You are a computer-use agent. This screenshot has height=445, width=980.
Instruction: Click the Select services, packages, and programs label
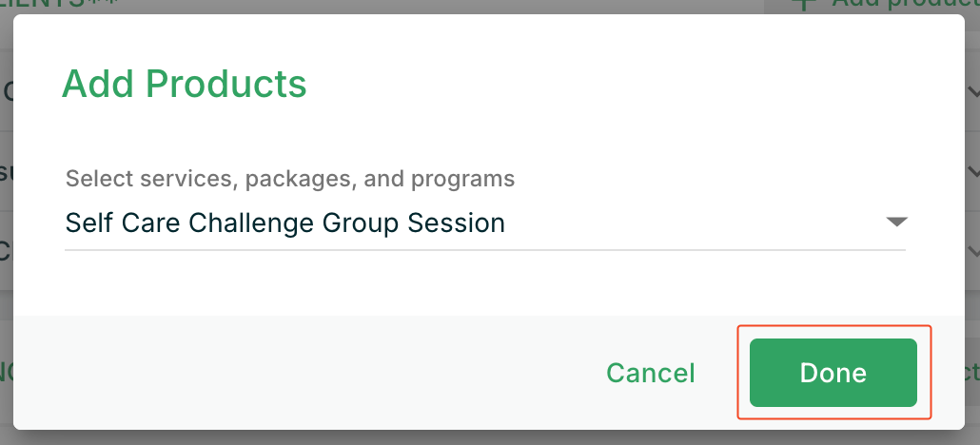[290, 178]
